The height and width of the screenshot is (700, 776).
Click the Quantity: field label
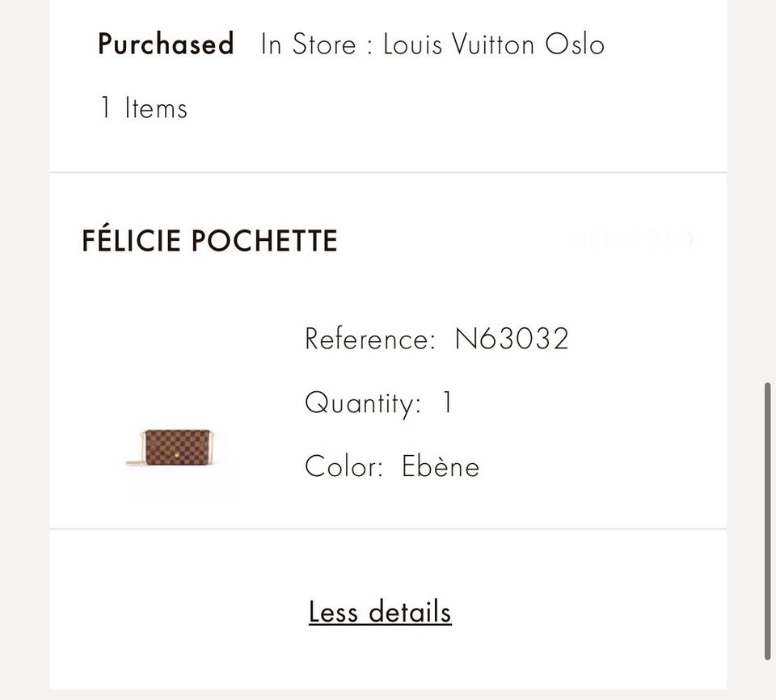tap(363, 403)
